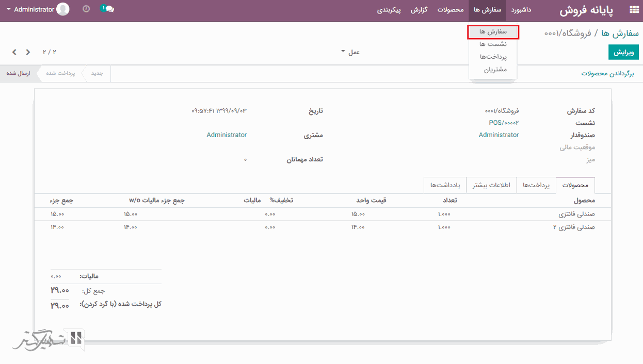Click the ویرایش edit button
The image size is (643, 364).
[x=624, y=52]
